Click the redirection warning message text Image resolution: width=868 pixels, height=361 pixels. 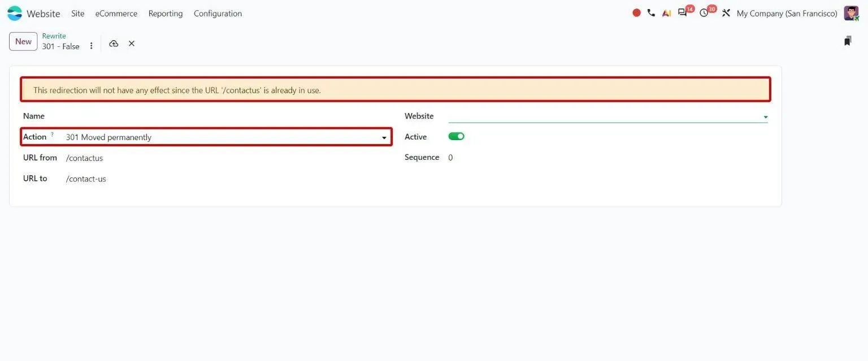click(x=177, y=90)
